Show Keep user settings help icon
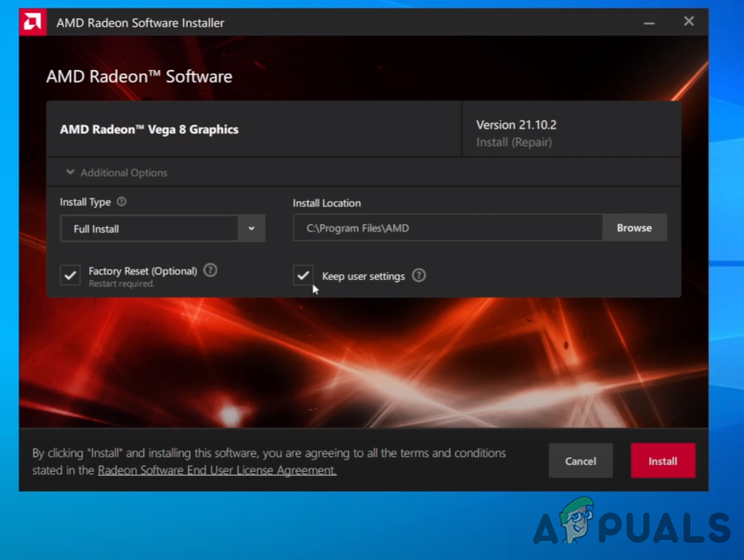 click(418, 275)
